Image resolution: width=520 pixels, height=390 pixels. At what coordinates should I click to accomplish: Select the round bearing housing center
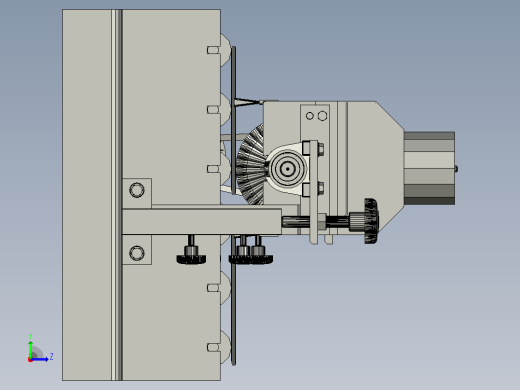pos(287,169)
